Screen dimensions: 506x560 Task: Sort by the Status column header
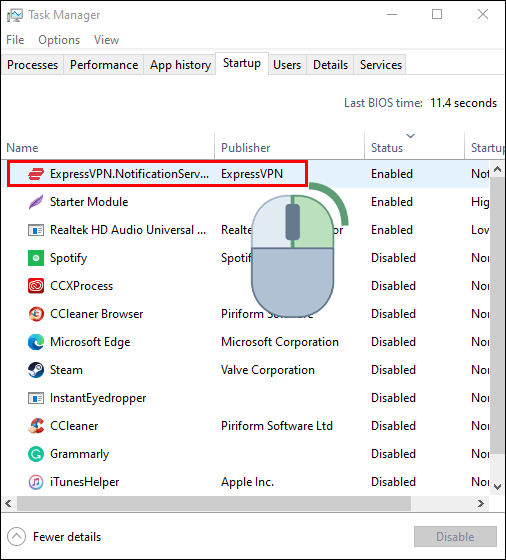(387, 148)
